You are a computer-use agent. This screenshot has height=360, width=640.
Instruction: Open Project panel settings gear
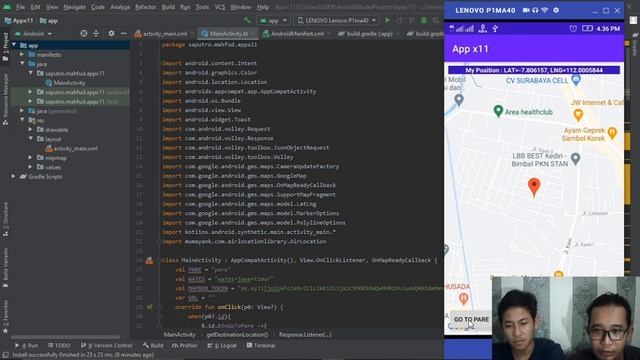111,33
